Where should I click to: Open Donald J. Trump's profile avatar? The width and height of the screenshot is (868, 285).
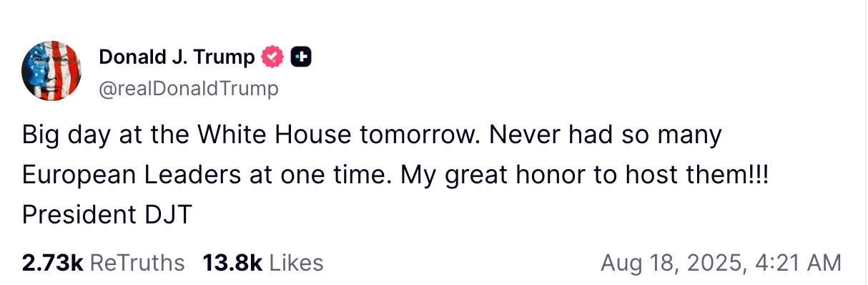pyautogui.click(x=51, y=71)
